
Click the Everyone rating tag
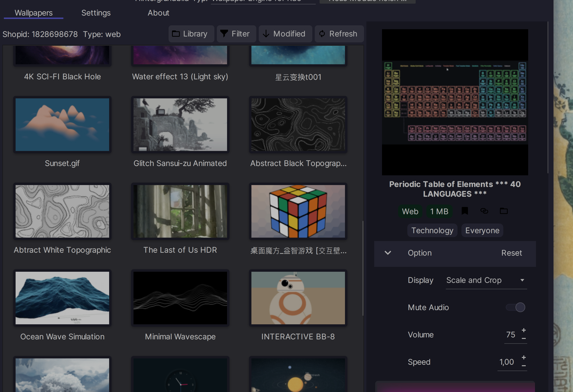pos(482,230)
